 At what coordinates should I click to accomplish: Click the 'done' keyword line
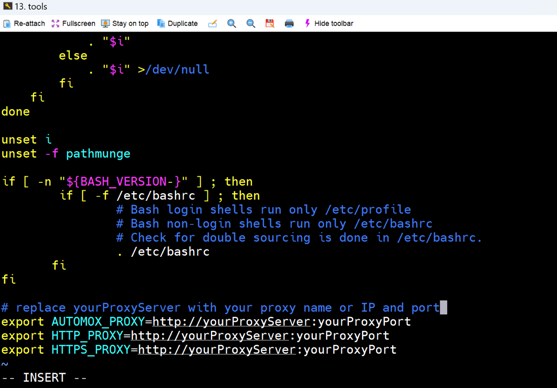pos(16,112)
